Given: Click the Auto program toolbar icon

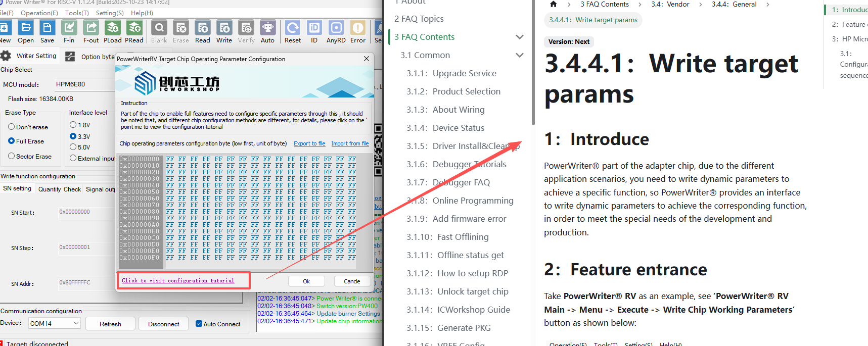Looking at the screenshot, I should 267,28.
